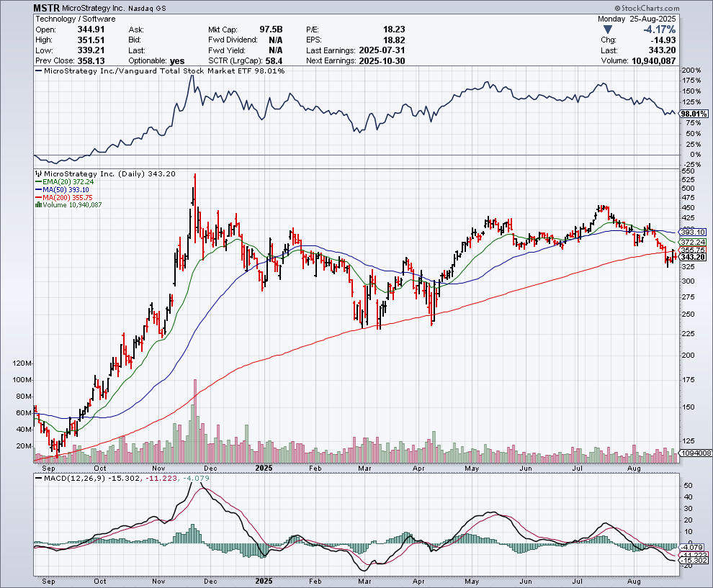Click the -15.302 tag on MACD right axis
This screenshot has height=588, width=713.
pyautogui.click(x=694, y=560)
